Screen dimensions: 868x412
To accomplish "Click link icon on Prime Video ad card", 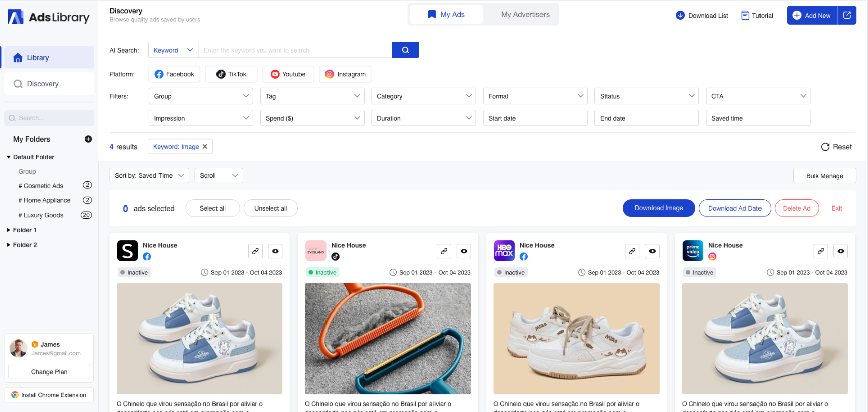I will (820, 251).
